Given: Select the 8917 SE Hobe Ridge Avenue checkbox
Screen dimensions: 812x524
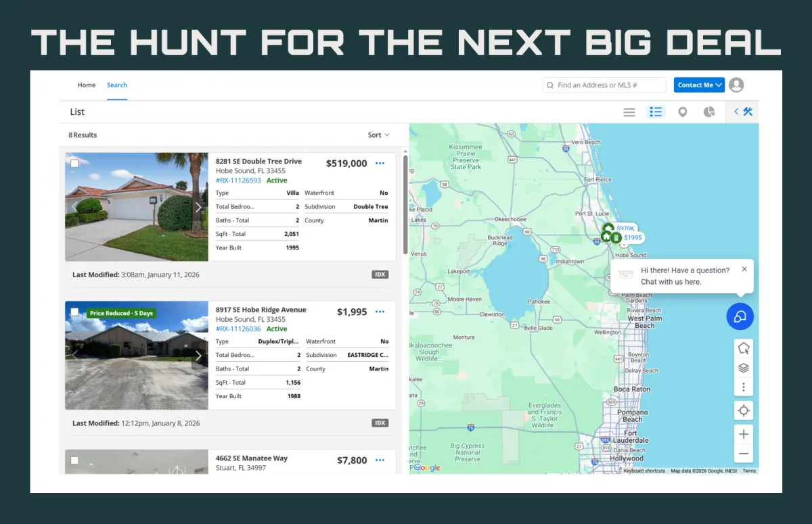Looking at the screenshot, I should tap(74, 312).
